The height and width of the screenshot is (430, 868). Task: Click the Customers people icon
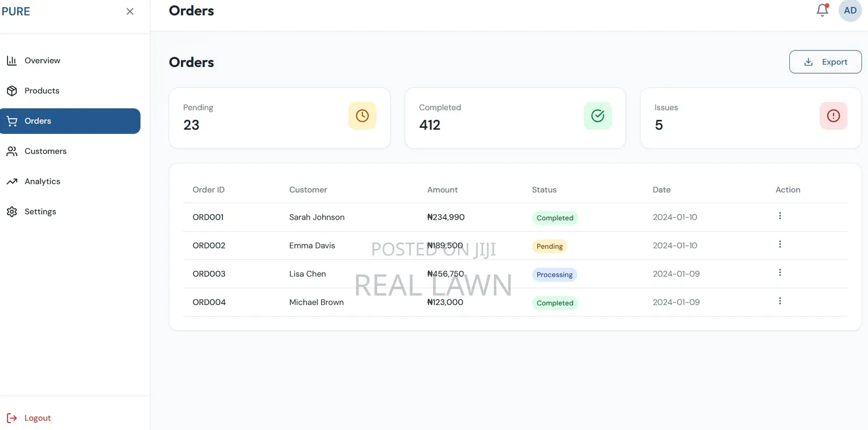click(12, 151)
